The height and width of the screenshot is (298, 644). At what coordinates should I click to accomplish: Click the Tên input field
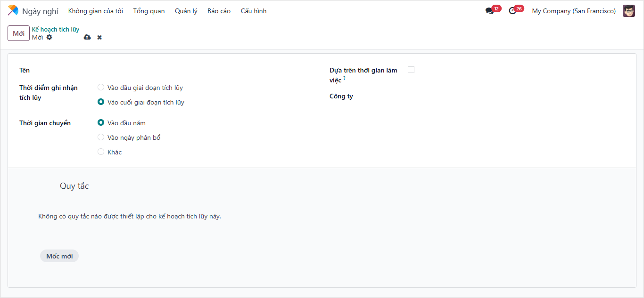(198, 70)
